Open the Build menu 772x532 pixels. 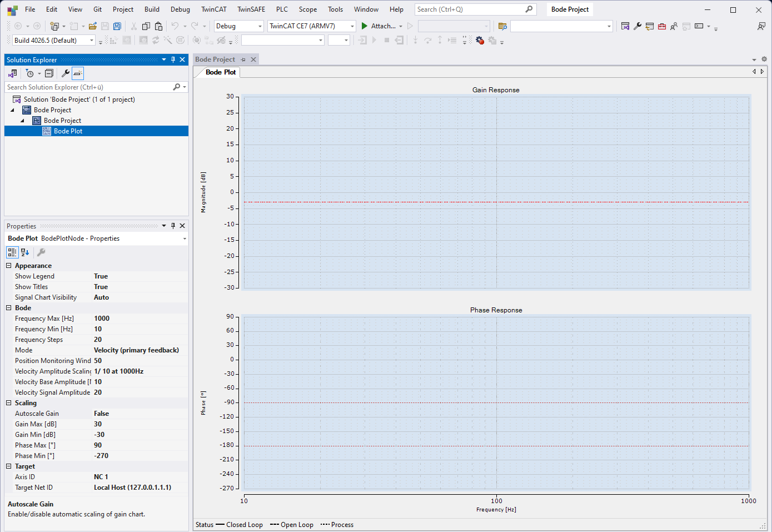(x=152, y=9)
